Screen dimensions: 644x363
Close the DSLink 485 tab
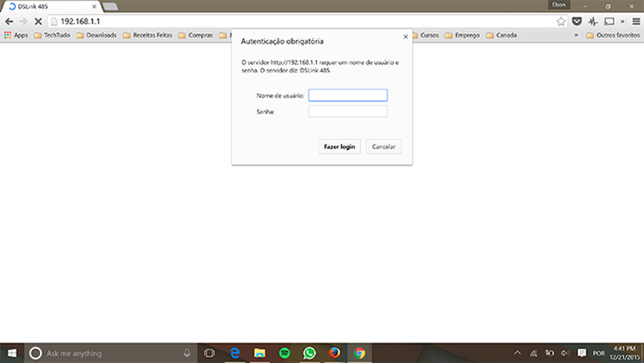(x=94, y=7)
